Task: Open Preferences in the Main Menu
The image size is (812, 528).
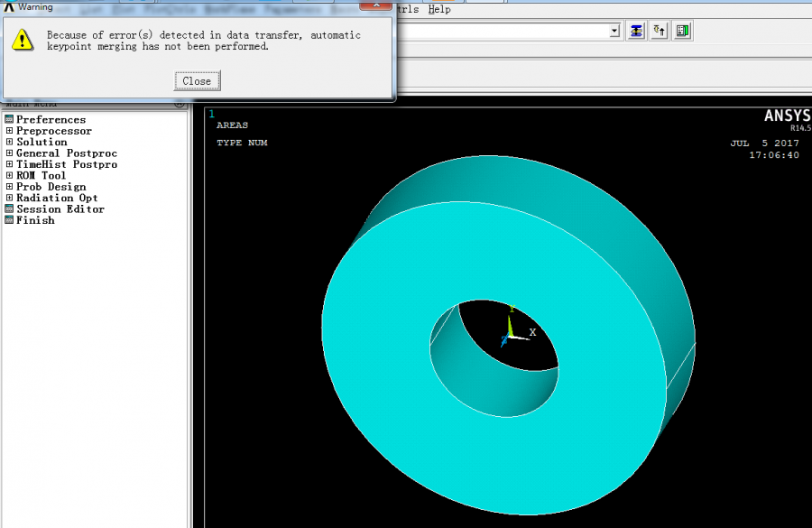Action: [51, 120]
